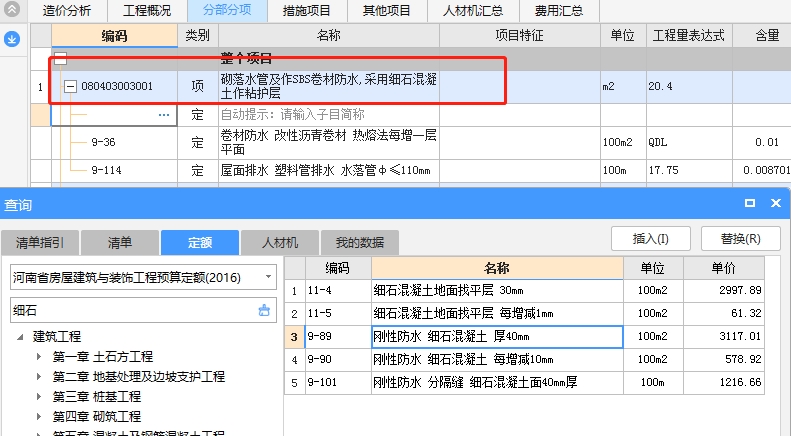Select the 建筑工程 tree label
Viewport: 791px width, 436px height.
[x=57, y=337]
